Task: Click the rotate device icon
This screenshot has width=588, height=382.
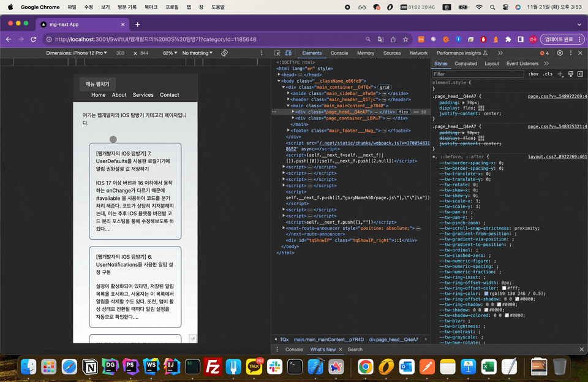Action: (x=224, y=53)
